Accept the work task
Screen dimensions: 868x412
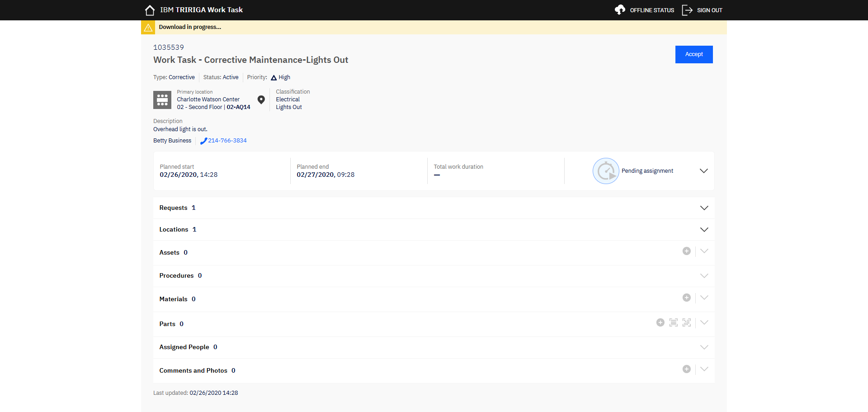pos(694,54)
